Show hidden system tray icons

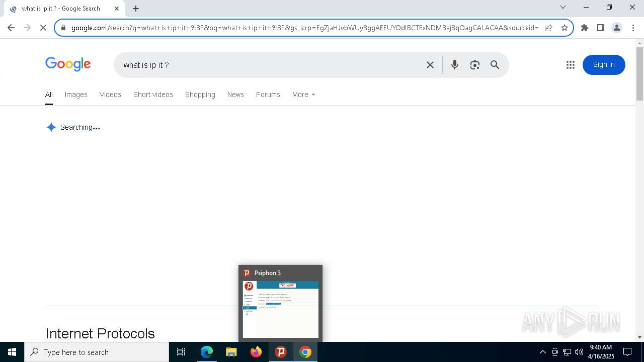click(542, 352)
